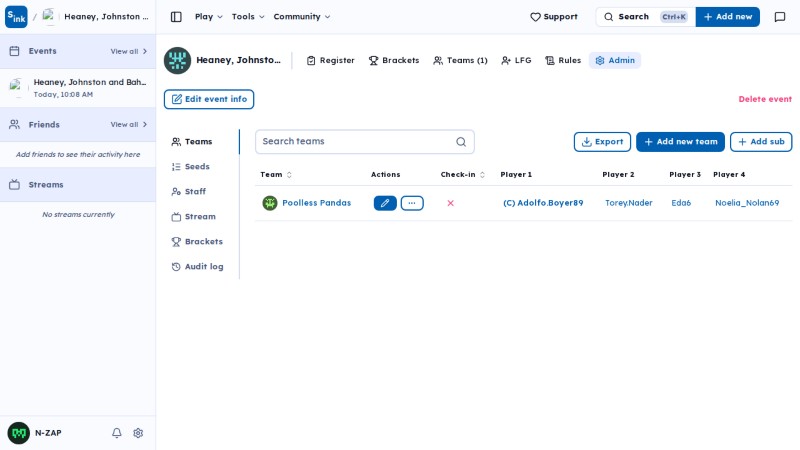This screenshot has width=800, height=450.
Task: Open the Teams (1) tab
Action: point(460,61)
